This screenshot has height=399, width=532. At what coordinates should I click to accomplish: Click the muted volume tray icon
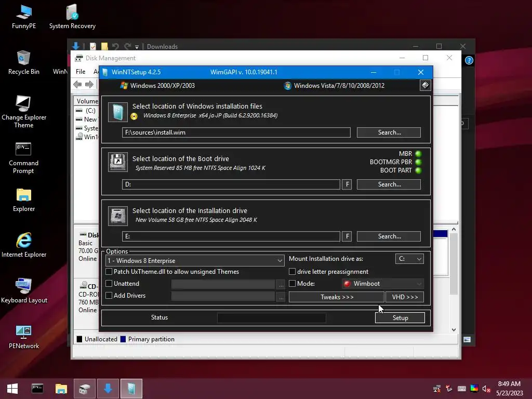coord(486,389)
